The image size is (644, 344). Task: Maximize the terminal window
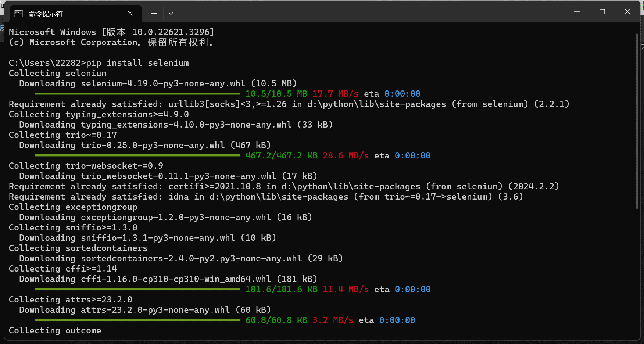click(x=602, y=12)
